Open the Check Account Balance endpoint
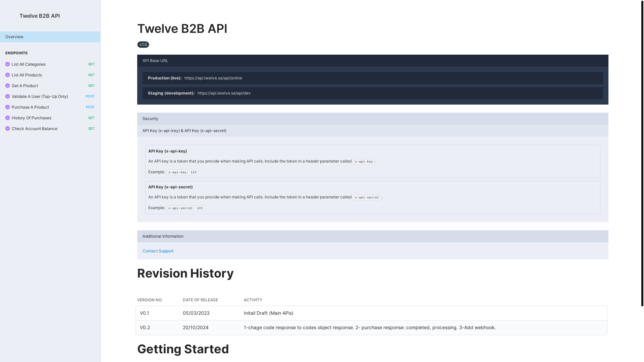Screen dimensions: 644x362 (x=50, y=129)
